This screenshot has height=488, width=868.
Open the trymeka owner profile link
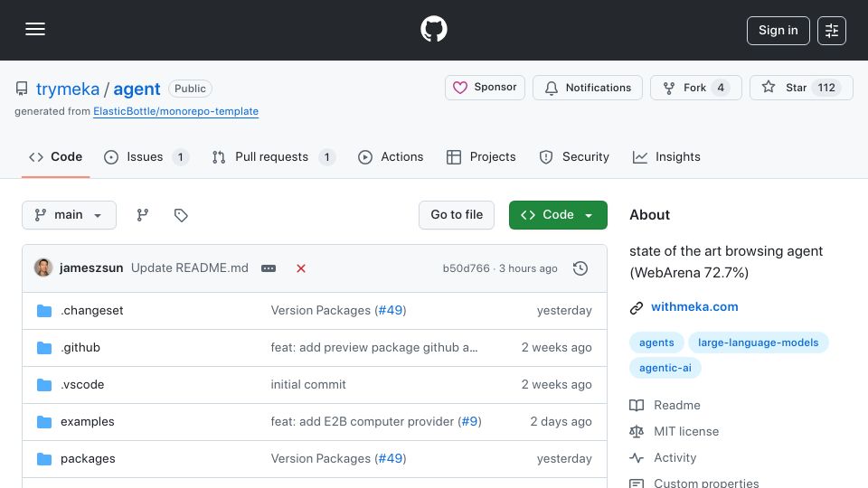68,89
